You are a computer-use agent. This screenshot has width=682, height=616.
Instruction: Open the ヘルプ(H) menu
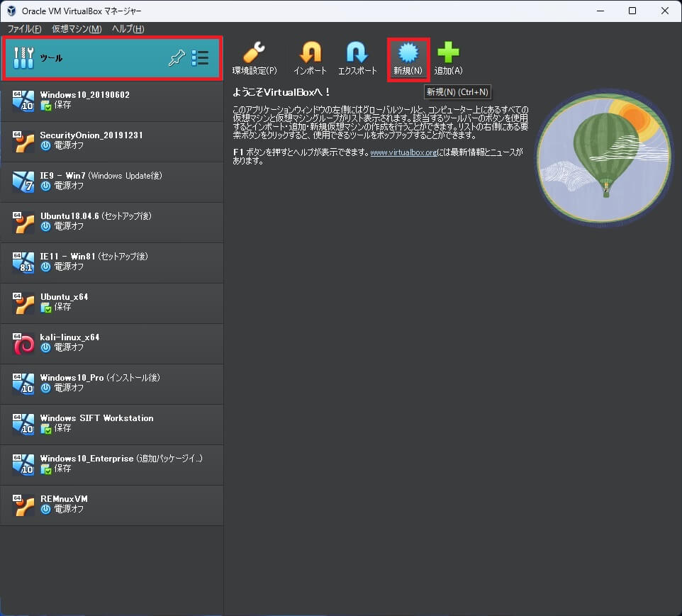[128, 29]
